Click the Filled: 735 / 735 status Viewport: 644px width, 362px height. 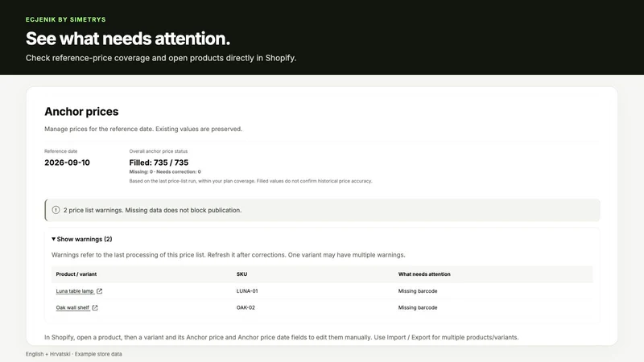pos(159,162)
